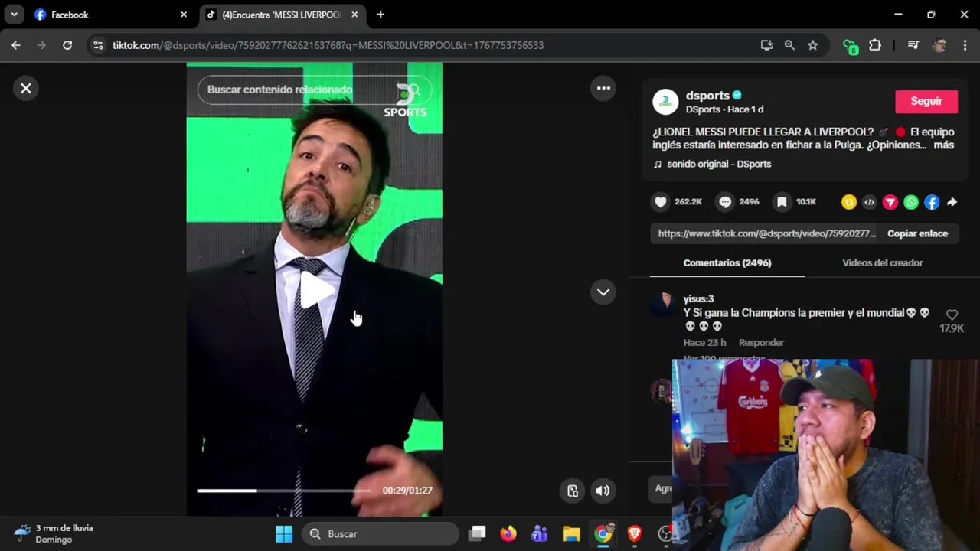The height and width of the screenshot is (551, 980).
Task: Go to next video with down chevron
Action: click(603, 292)
